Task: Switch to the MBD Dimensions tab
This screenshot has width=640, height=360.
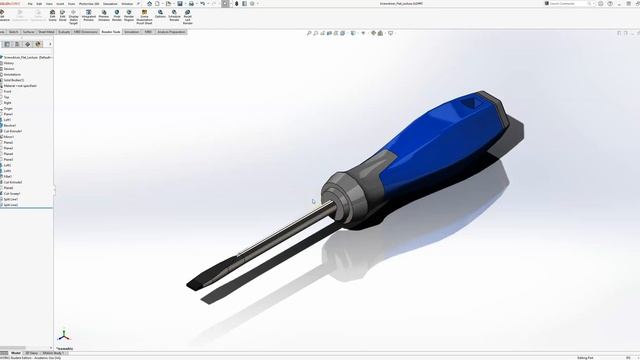Action: coord(86,32)
